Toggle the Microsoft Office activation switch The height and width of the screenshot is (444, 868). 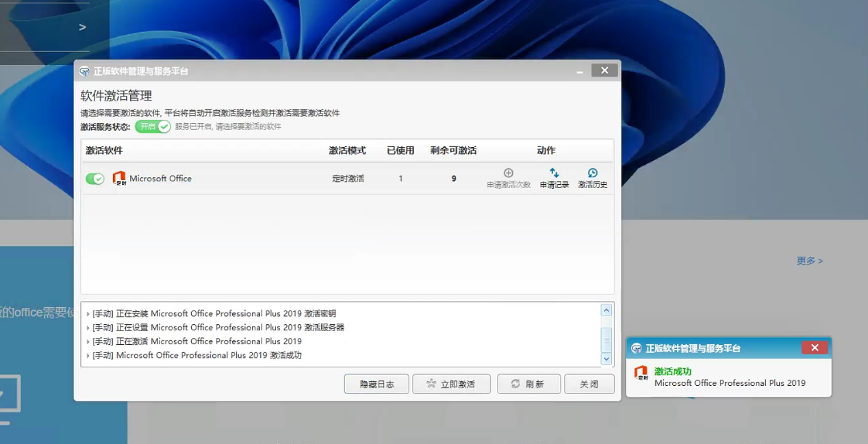[x=95, y=179]
